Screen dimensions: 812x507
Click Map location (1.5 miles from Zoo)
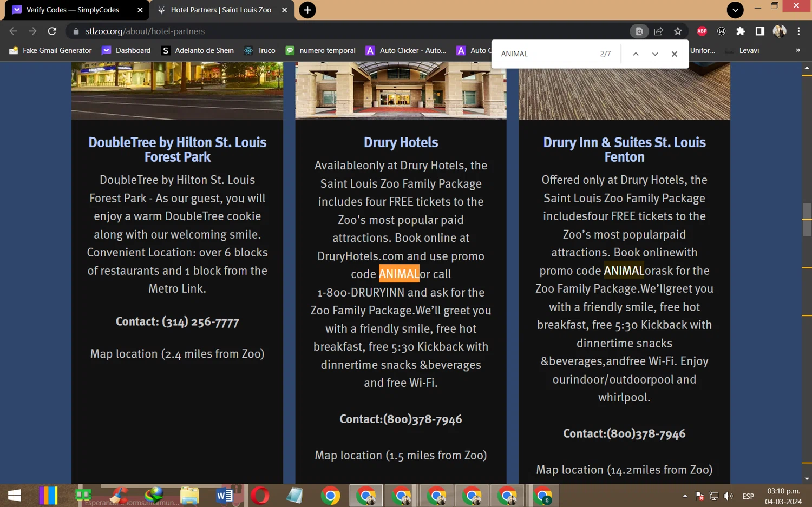click(x=401, y=456)
